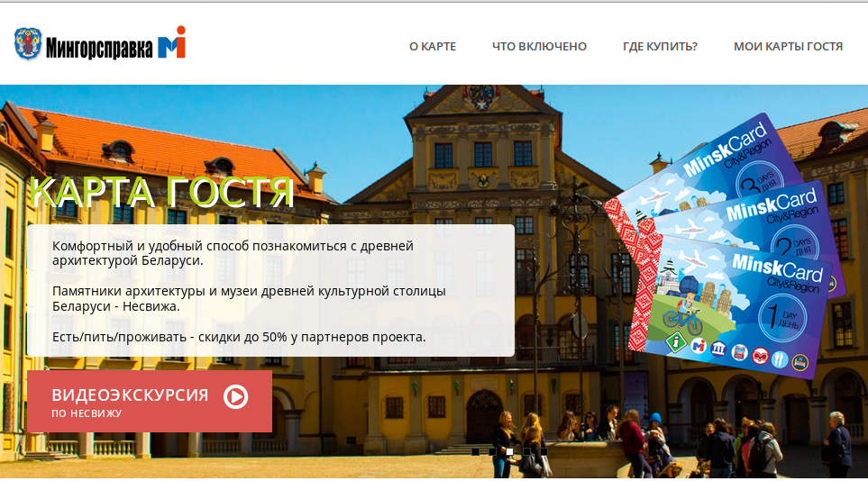Switch to the fourth carousel slide dot

point(526,451)
